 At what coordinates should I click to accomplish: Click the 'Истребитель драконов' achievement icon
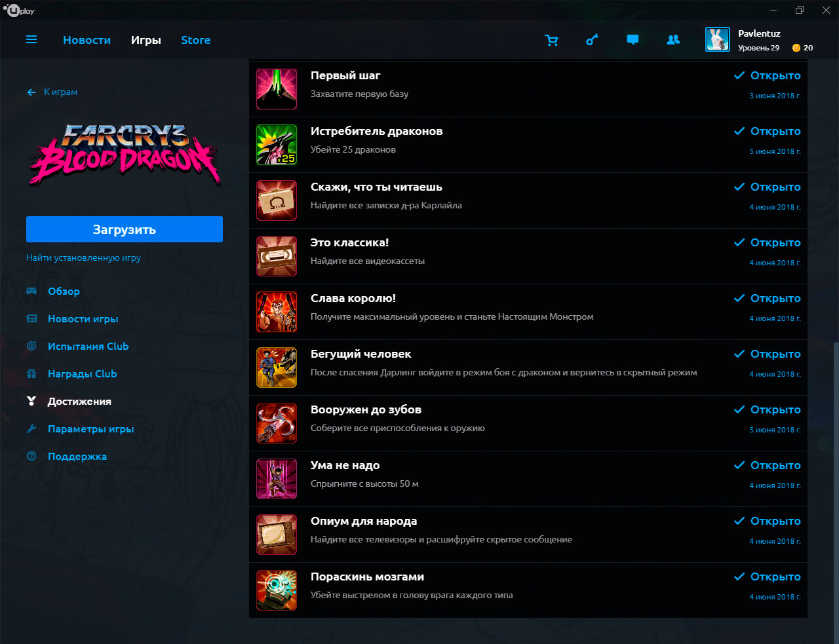click(x=277, y=145)
